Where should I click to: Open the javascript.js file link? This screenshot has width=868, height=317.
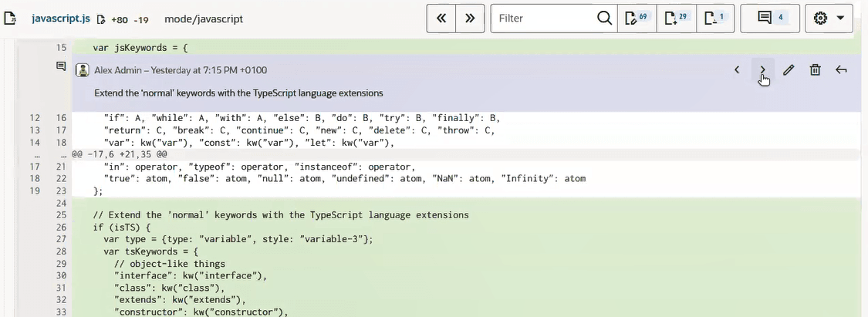pos(60,19)
